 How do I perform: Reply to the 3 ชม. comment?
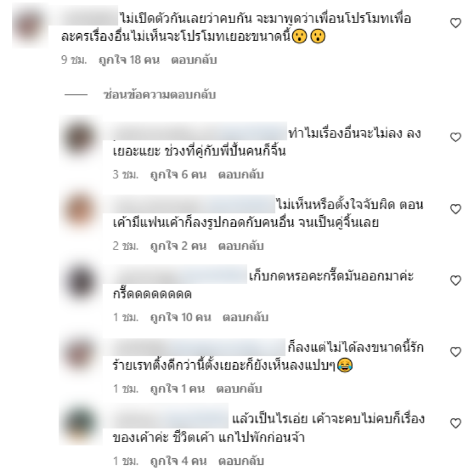pos(241,174)
